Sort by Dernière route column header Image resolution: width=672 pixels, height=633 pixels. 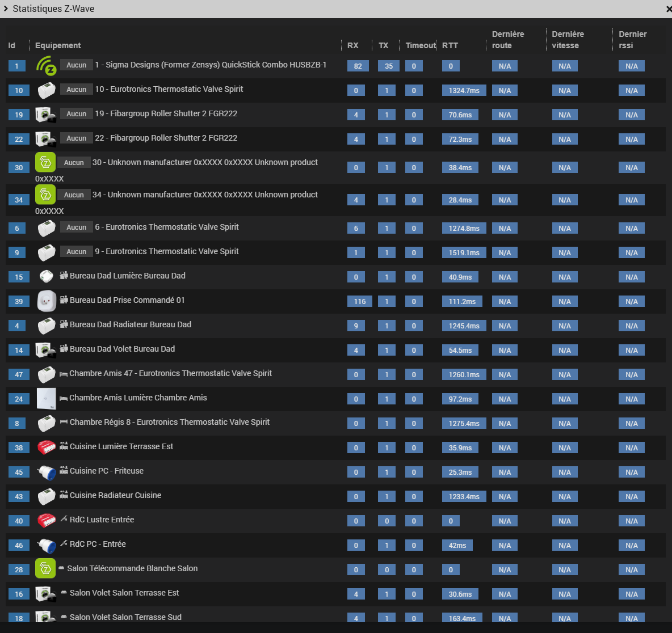pos(508,40)
